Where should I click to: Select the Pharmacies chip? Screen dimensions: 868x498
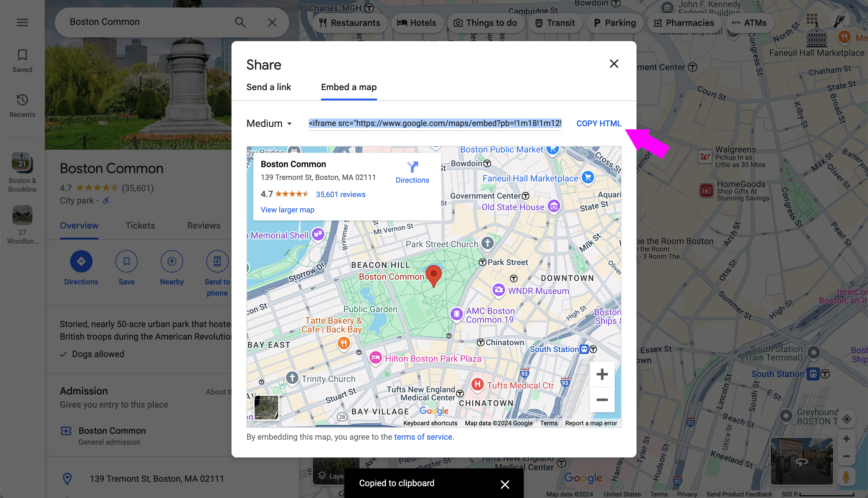[x=684, y=23]
